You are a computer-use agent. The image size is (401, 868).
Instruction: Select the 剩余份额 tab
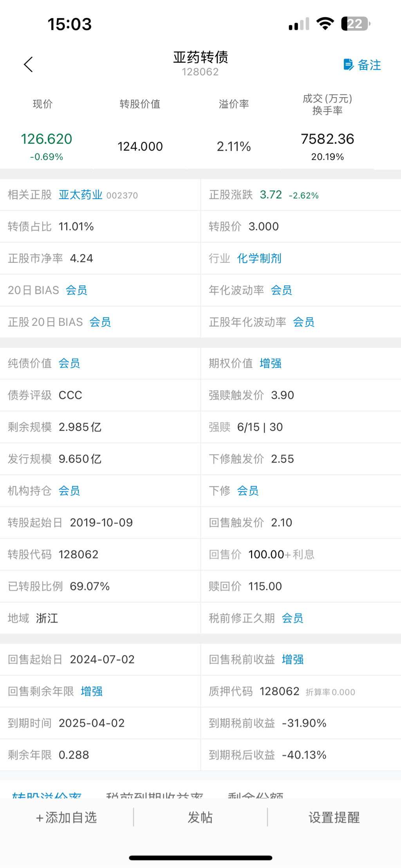click(256, 795)
